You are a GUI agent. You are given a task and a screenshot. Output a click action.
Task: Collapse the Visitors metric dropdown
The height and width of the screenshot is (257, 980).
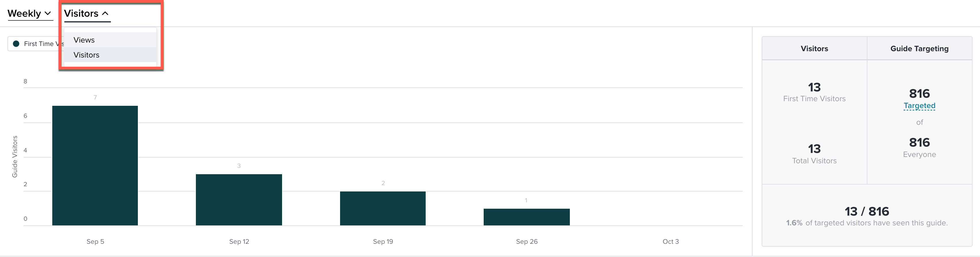tap(87, 14)
